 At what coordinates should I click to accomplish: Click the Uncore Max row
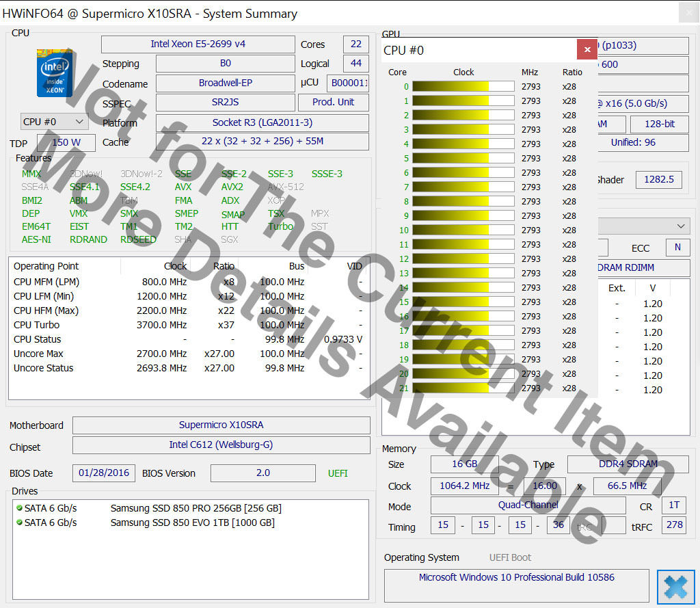click(x=189, y=354)
